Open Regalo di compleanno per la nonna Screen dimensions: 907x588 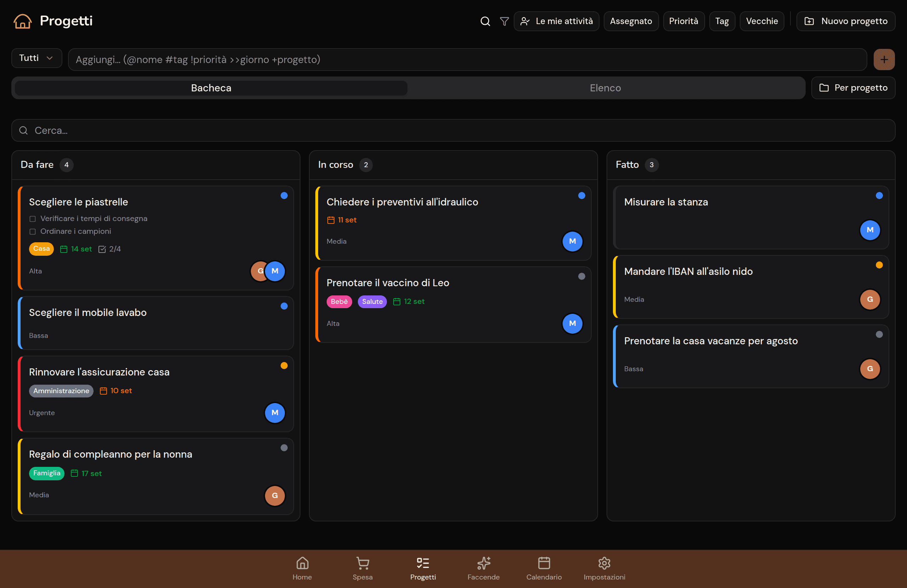point(156,476)
